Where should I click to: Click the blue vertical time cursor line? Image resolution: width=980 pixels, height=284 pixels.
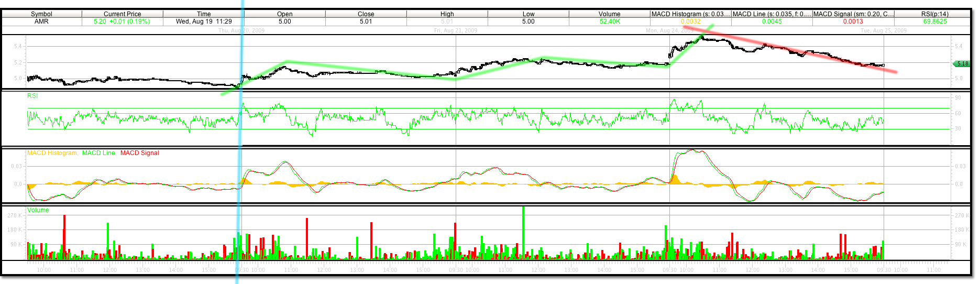241,157
